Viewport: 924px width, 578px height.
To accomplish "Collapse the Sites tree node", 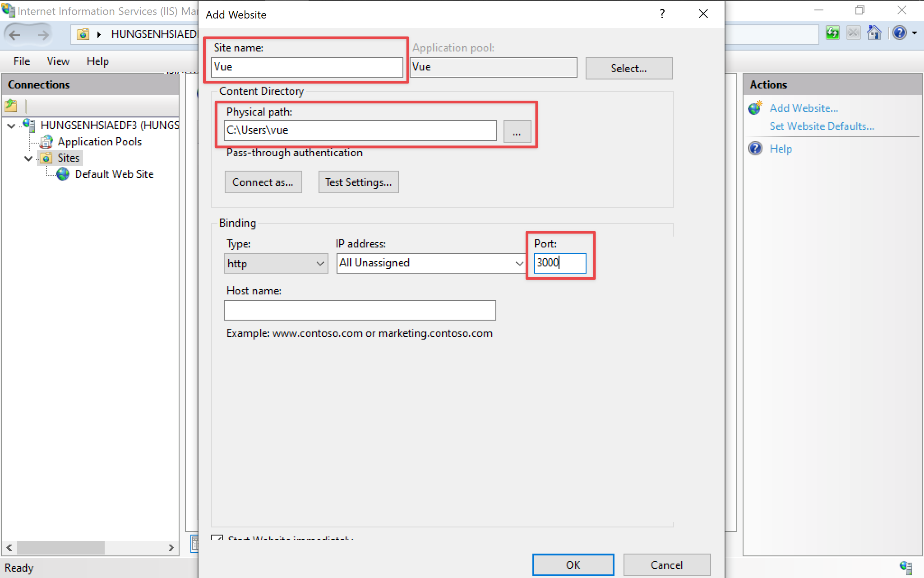I will tap(29, 158).
